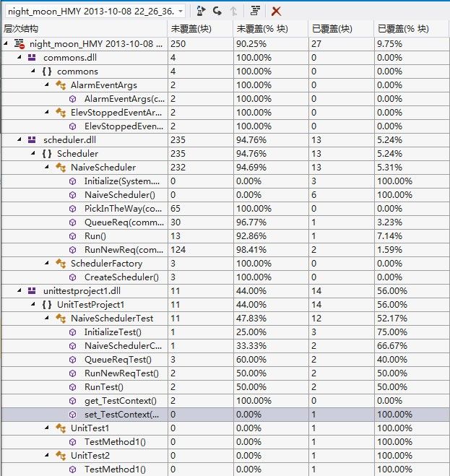The image size is (450, 476).
Task: Click the grayed-out up arrow toolbar icon
Action: (x=233, y=12)
